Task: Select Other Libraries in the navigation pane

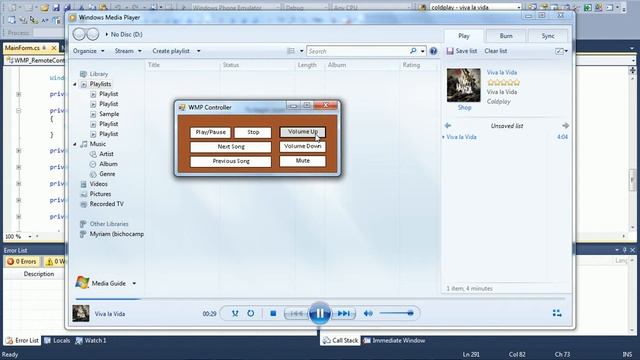Action: coord(109,224)
